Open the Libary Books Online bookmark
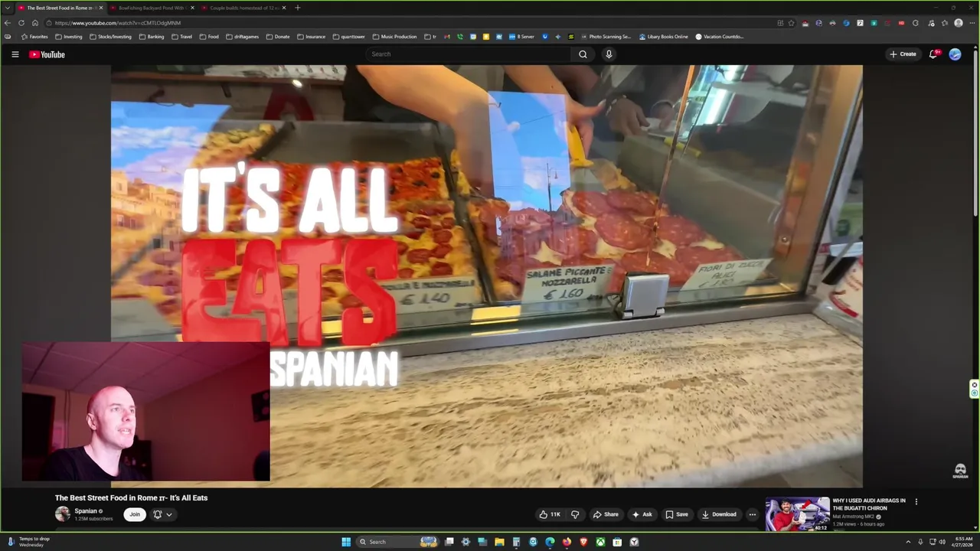 663,37
